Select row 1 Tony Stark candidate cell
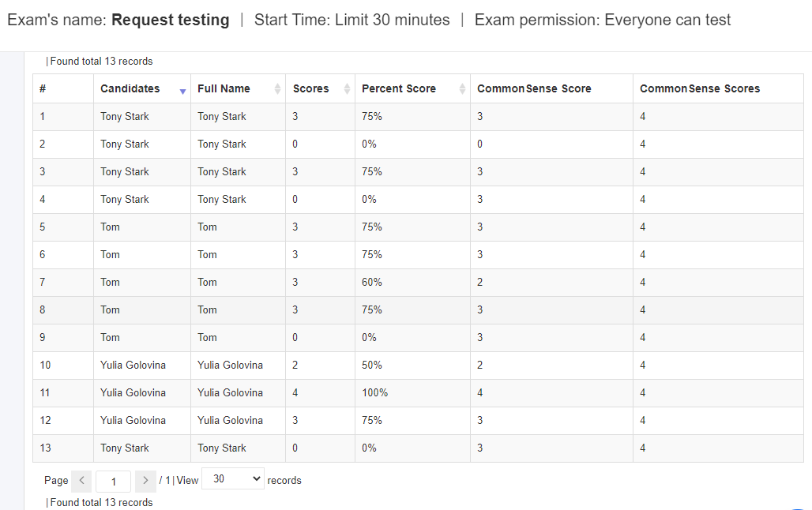The image size is (812, 510). pyautogui.click(x=124, y=117)
